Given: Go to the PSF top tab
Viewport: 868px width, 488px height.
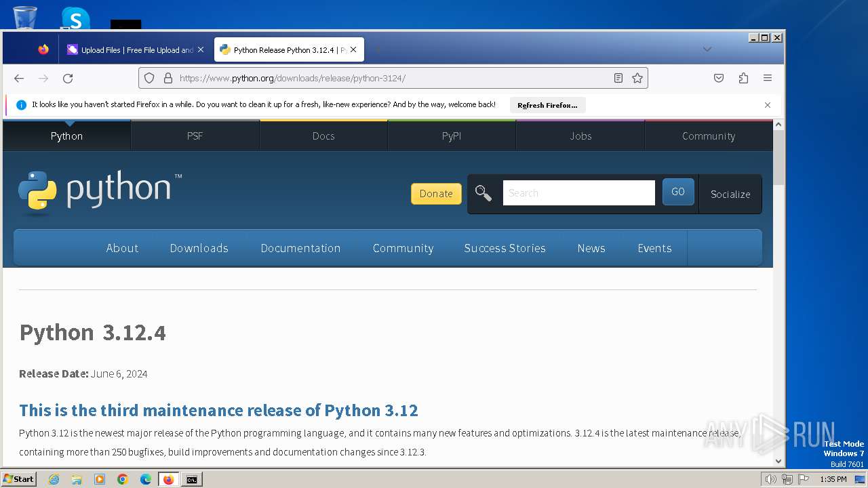Looking at the screenshot, I should (x=195, y=136).
